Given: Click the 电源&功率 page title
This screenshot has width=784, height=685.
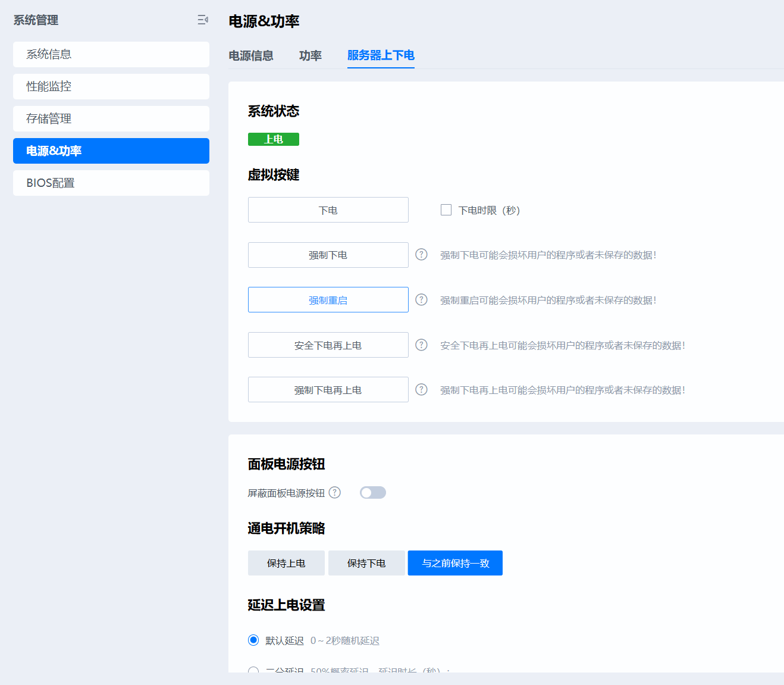Looking at the screenshot, I should coord(264,21).
